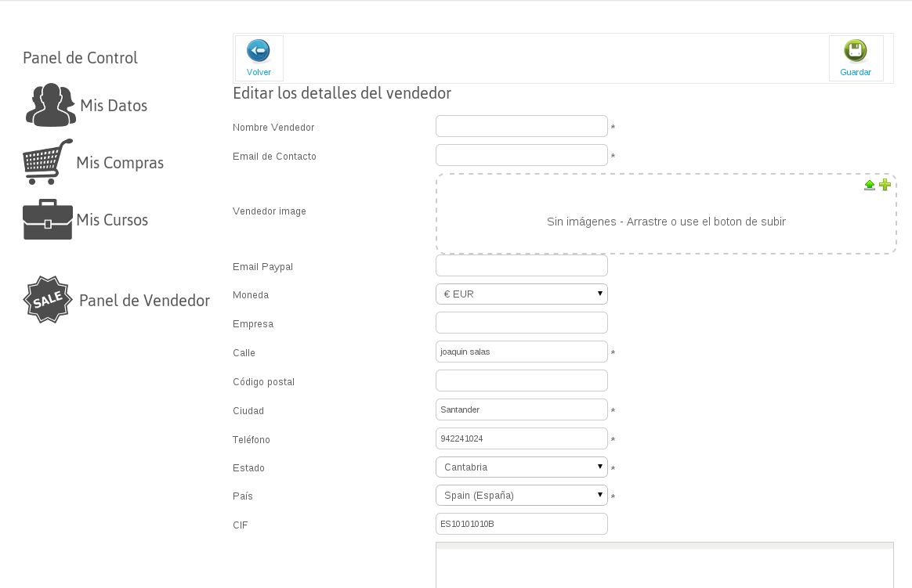Viewport: 912px width, 588px height.
Task: Go to Mis Datos menu entry
Action: pyautogui.click(x=114, y=106)
